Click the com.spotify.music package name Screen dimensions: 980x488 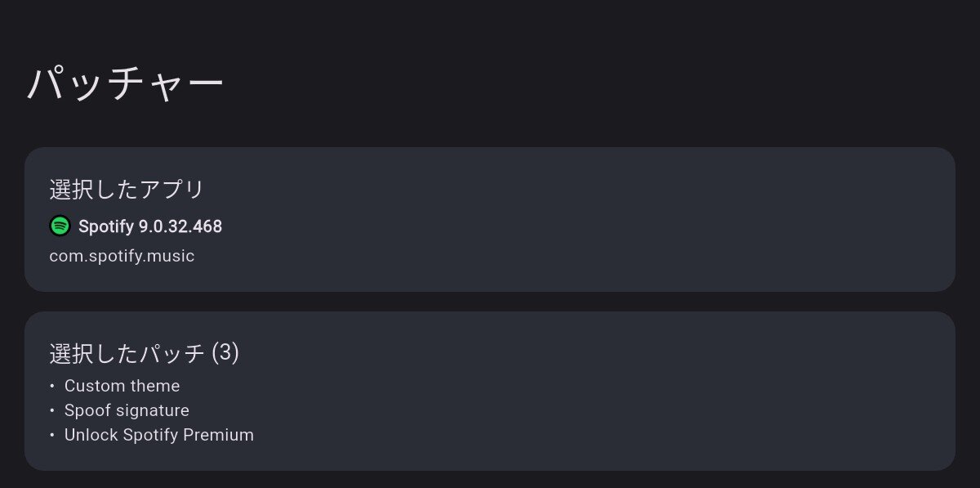pos(122,256)
